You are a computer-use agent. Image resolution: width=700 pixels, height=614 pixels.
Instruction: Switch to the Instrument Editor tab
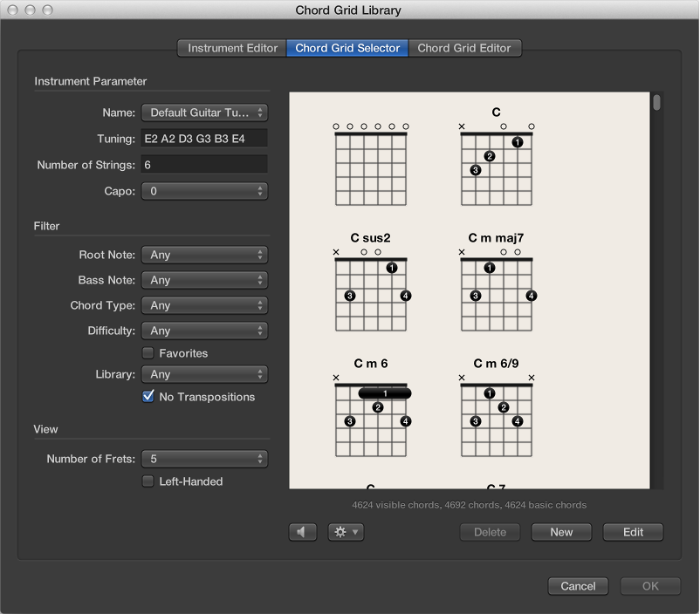(230, 48)
